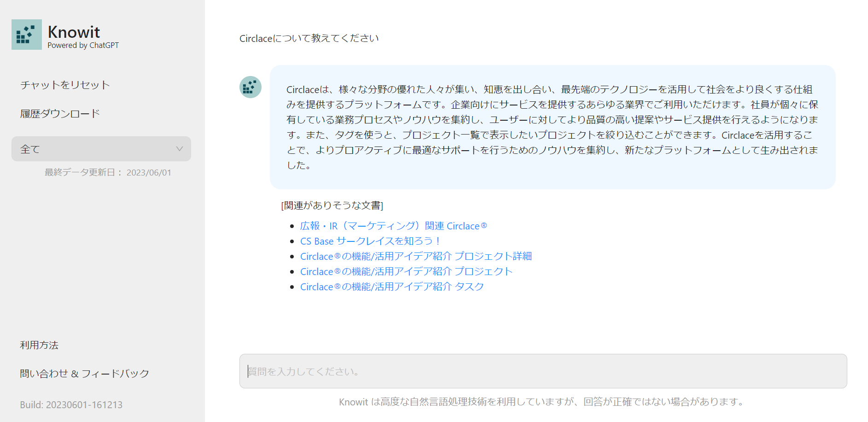Click the Powered by ChatGPT label
Viewport: 868px width, 422px height.
(83, 45)
